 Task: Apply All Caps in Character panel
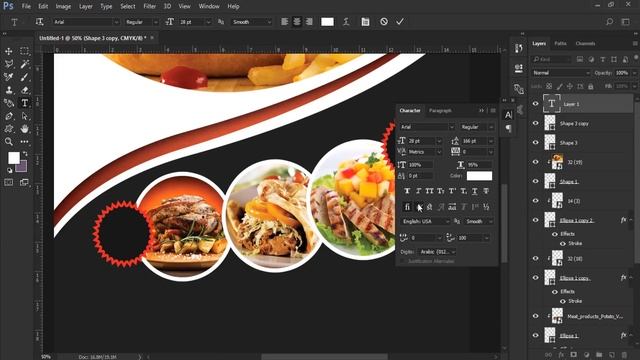[x=429, y=191]
